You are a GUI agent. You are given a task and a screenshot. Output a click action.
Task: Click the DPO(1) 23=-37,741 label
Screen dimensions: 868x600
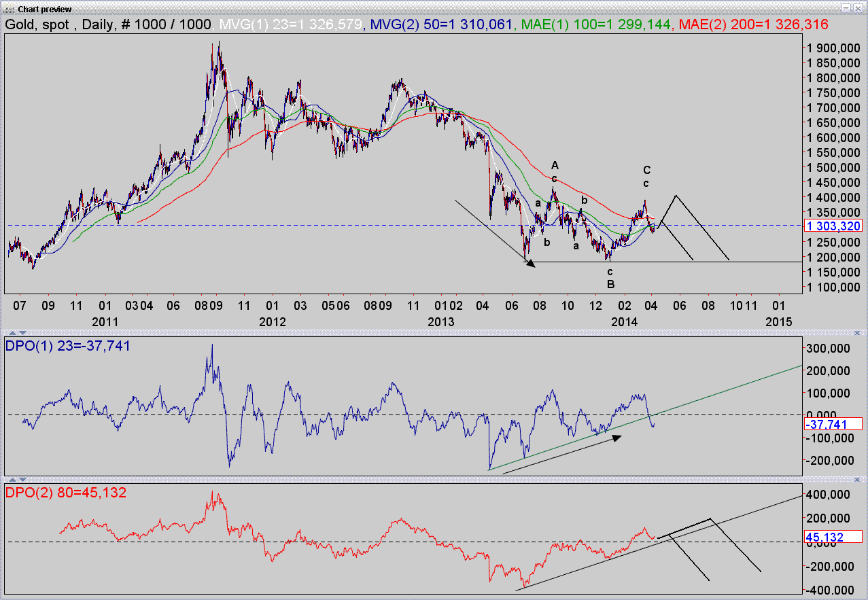pyautogui.click(x=68, y=346)
